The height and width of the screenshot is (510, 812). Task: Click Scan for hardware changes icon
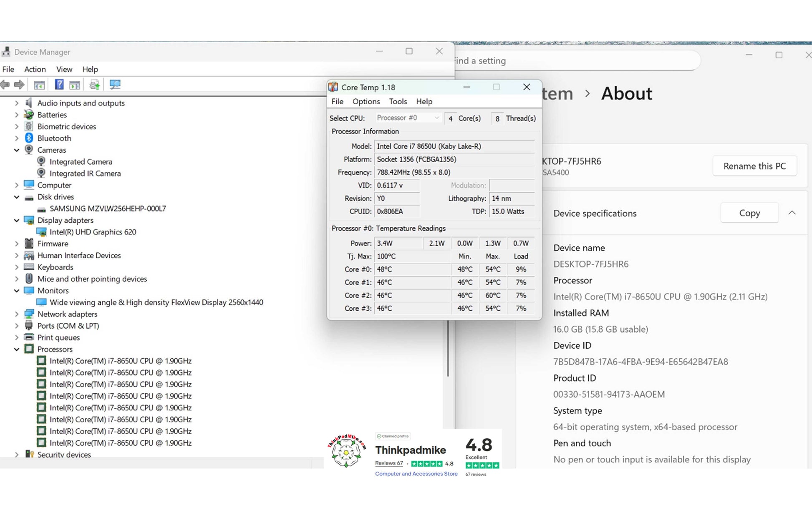[x=115, y=85]
